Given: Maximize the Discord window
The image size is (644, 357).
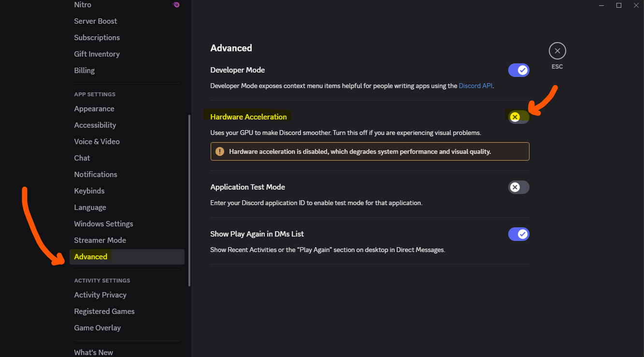Looking at the screenshot, I should click(618, 5).
